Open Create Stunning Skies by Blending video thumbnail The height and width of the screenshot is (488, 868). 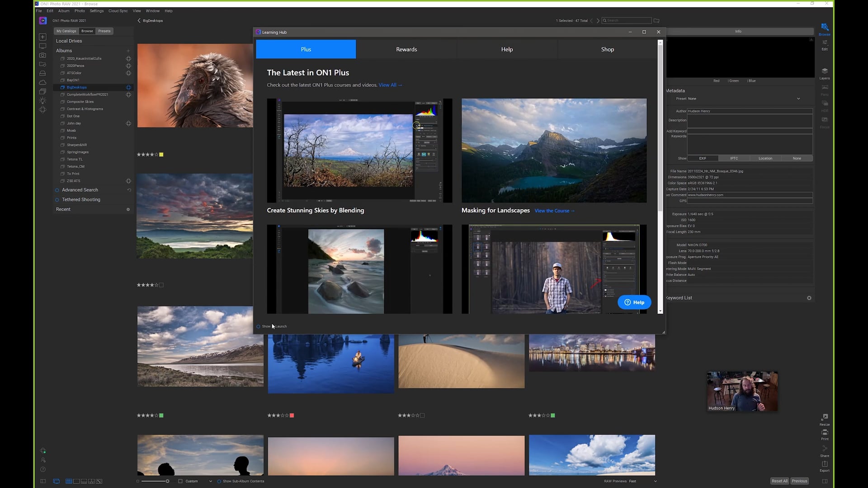click(359, 150)
